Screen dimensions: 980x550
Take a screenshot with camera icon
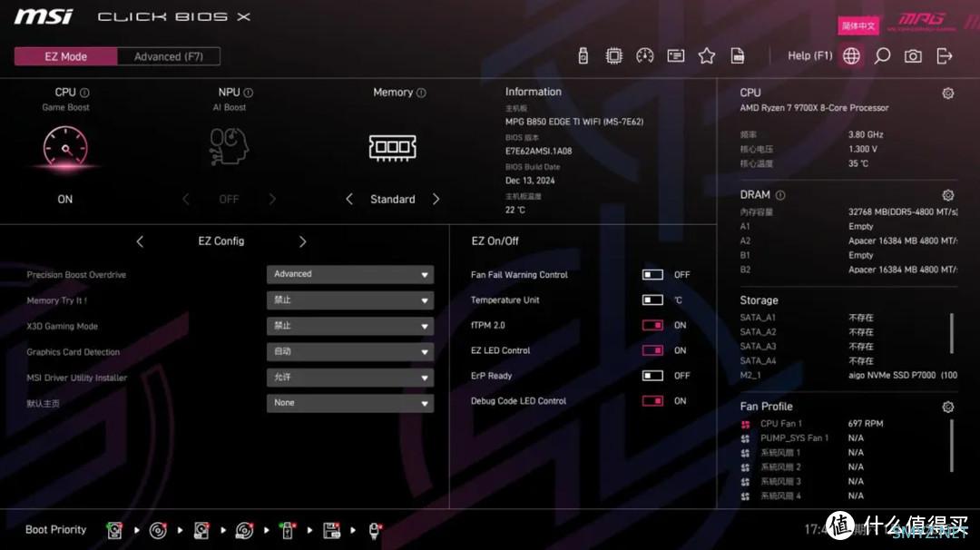tap(913, 55)
